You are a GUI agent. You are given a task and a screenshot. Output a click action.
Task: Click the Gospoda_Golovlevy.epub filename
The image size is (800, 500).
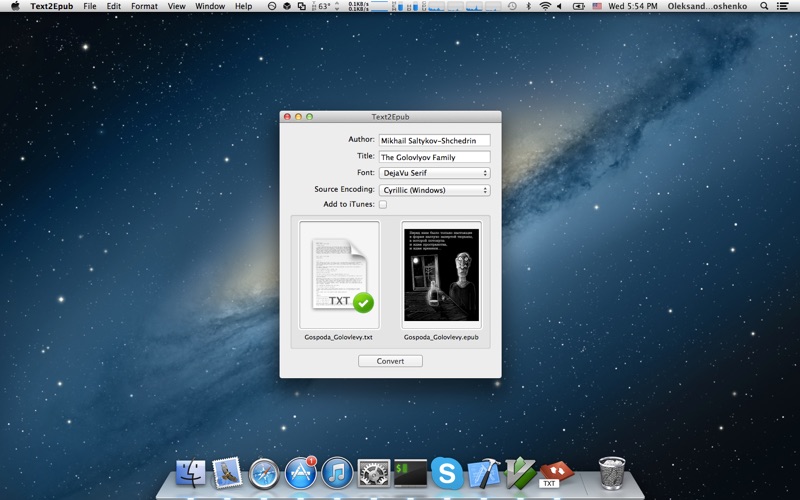coord(441,337)
